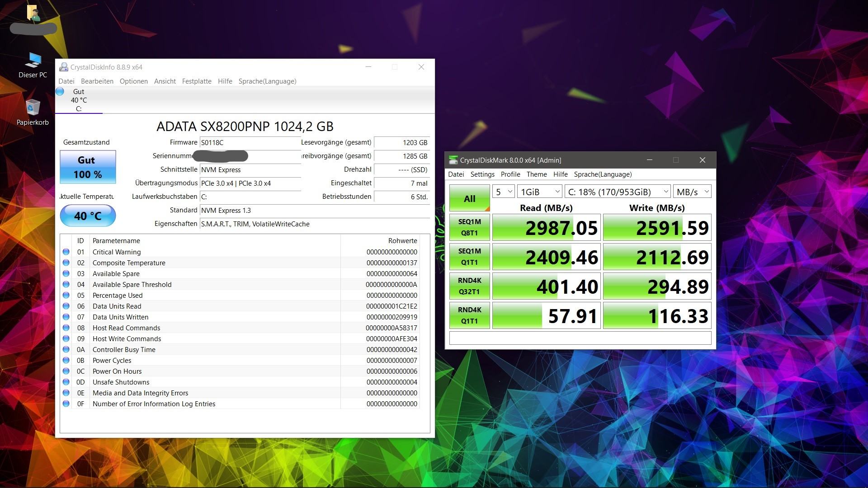Select the C: drive tab in CrystalDiskInfo
Viewport: 868px width, 488px height.
point(79,100)
